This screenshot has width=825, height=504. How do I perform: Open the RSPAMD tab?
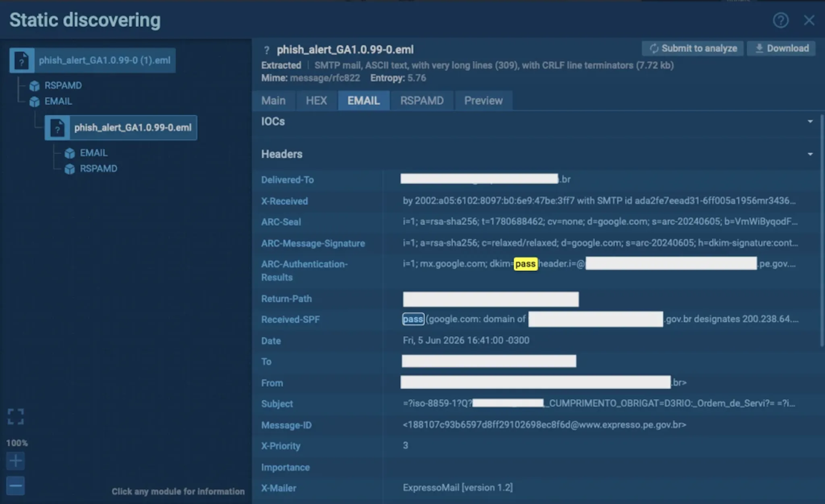click(x=422, y=101)
